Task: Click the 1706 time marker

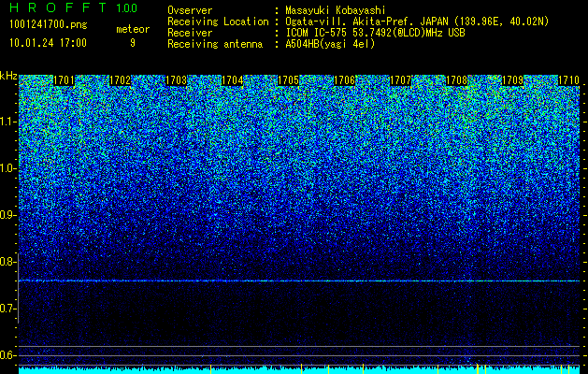Action: point(345,80)
